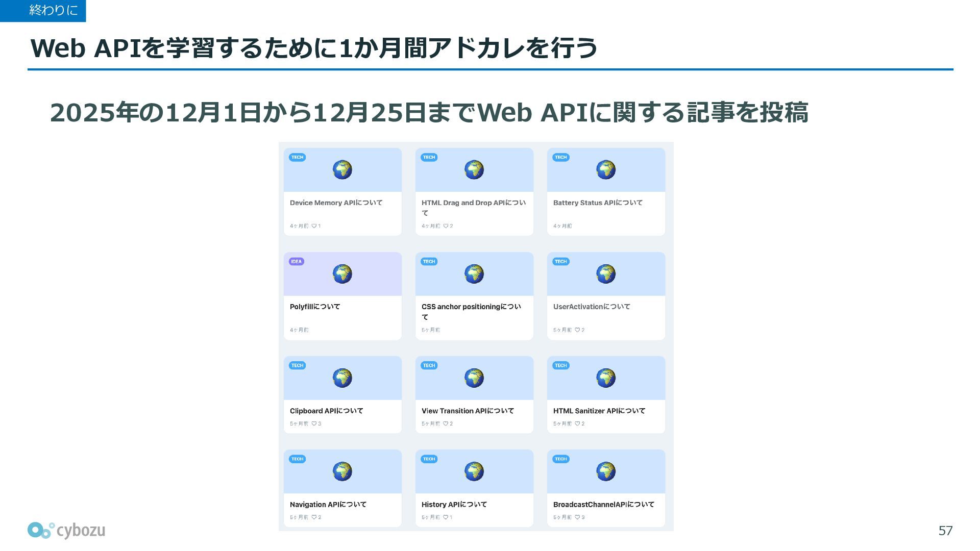
Task: Click the globe icon on Device Memory API card
Action: 342,170
